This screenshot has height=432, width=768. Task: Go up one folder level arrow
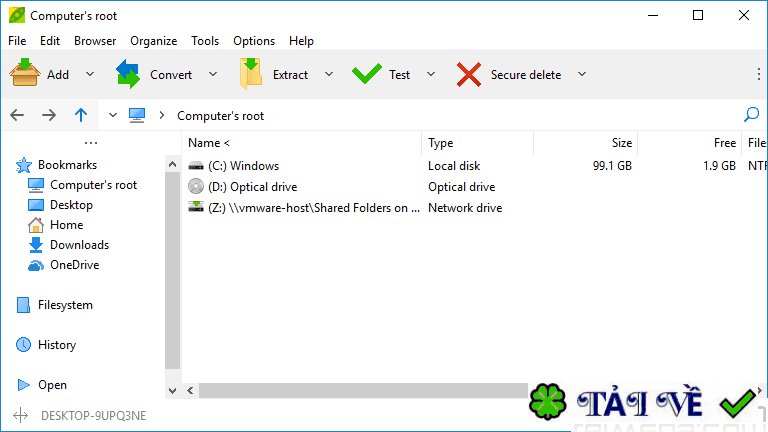81,115
